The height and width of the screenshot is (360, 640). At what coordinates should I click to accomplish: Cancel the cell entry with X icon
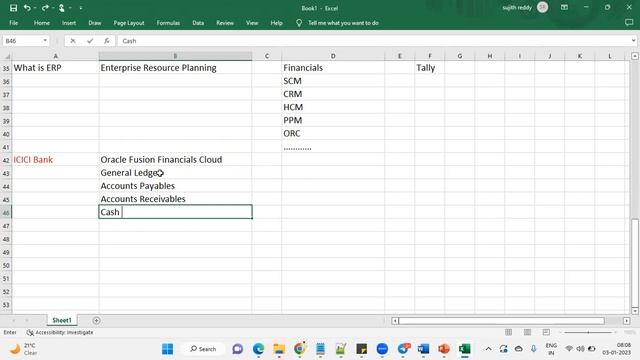73,41
